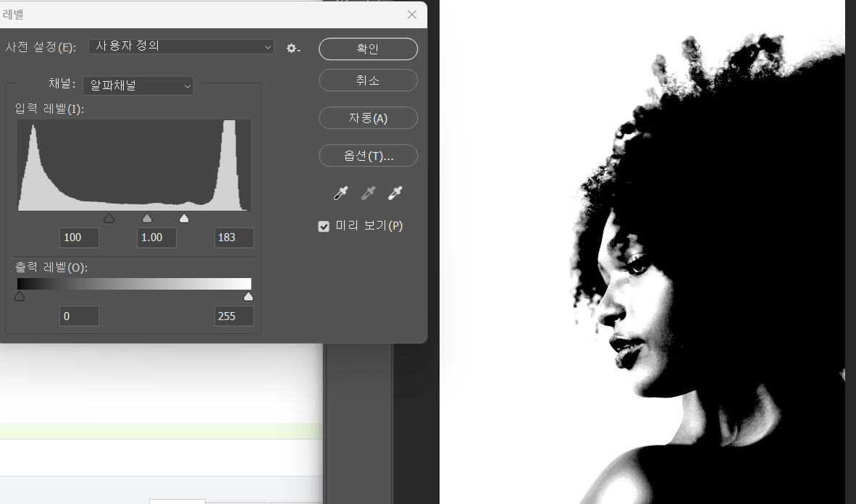Image resolution: width=856 pixels, height=504 pixels.
Task: Select the black point eyedropper
Action: point(340,193)
